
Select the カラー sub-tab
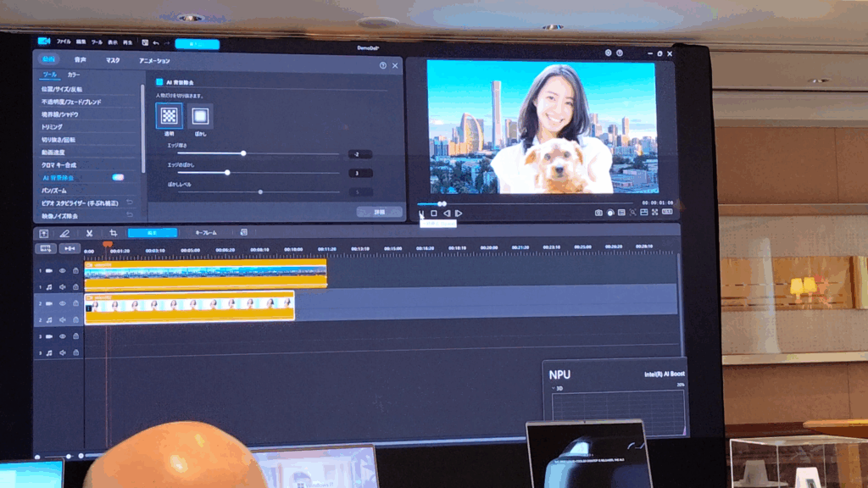74,75
